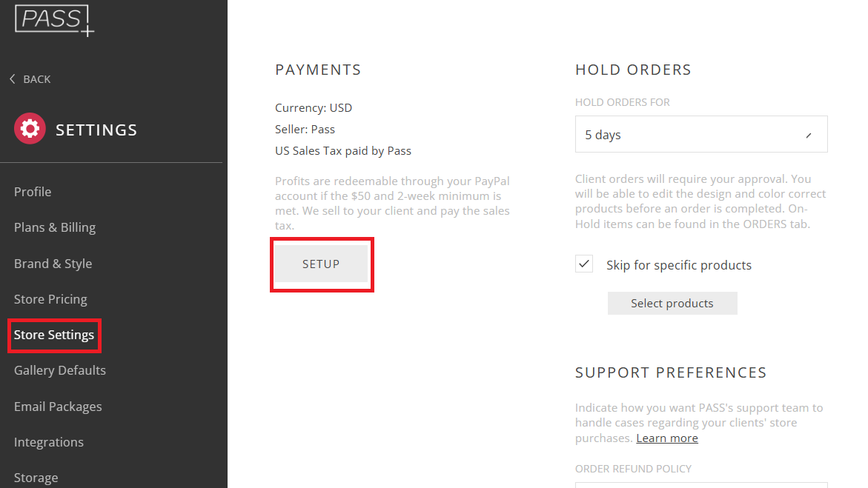This screenshot has height=488, width=868.
Task: Select Store Pricing in sidebar
Action: click(x=50, y=298)
